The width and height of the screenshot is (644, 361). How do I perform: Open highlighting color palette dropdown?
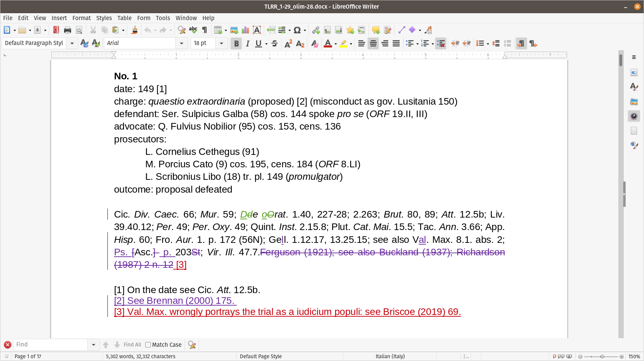pos(351,44)
